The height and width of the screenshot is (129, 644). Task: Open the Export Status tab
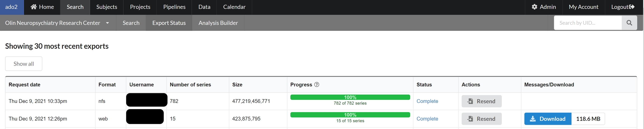pos(169,23)
